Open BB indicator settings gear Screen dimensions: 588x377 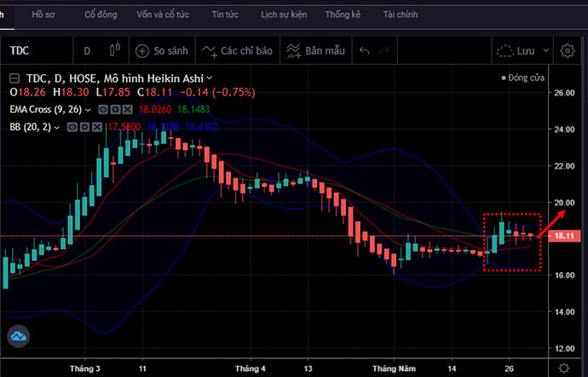click(84, 127)
